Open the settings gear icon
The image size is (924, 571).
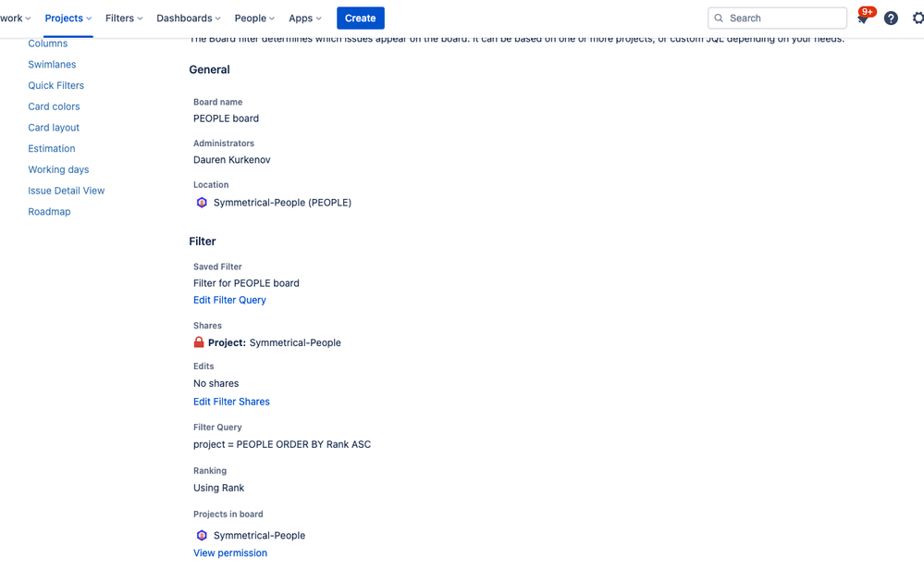918,19
